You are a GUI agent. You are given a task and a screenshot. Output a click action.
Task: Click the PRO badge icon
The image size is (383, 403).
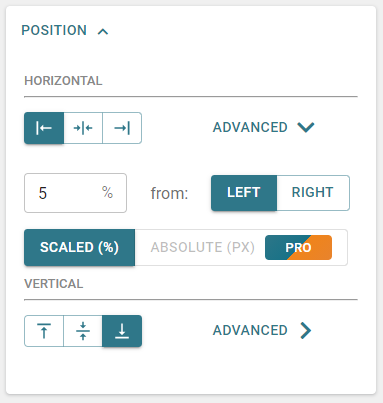click(x=298, y=248)
